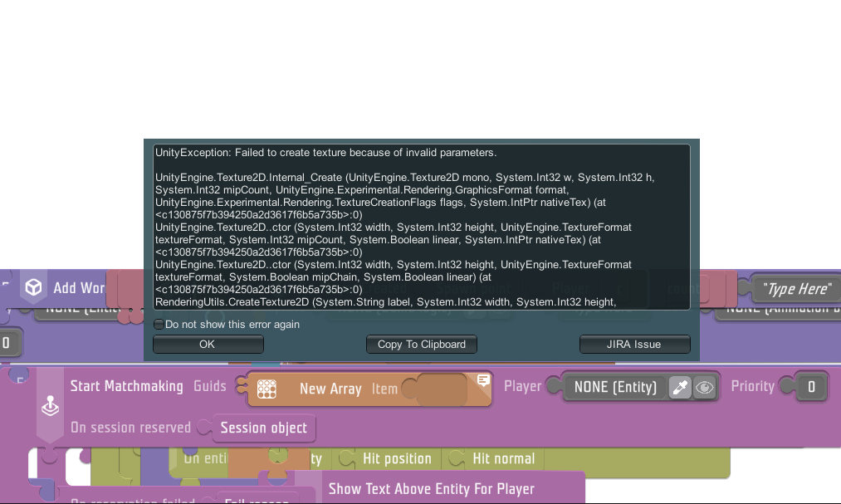This screenshot has height=504, width=841.
Task: Open the JIRA Issue button
Action: click(634, 345)
